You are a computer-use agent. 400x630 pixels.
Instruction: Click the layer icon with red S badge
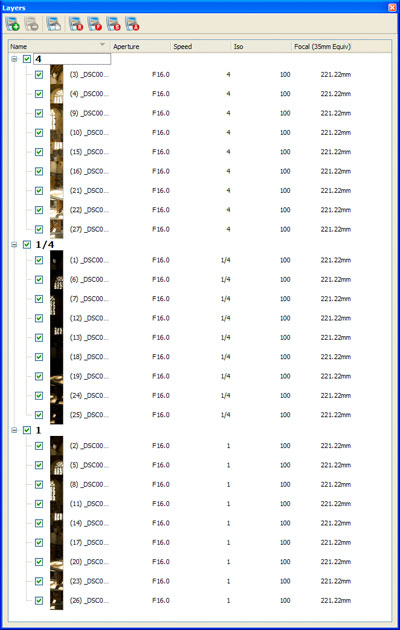coord(114,24)
